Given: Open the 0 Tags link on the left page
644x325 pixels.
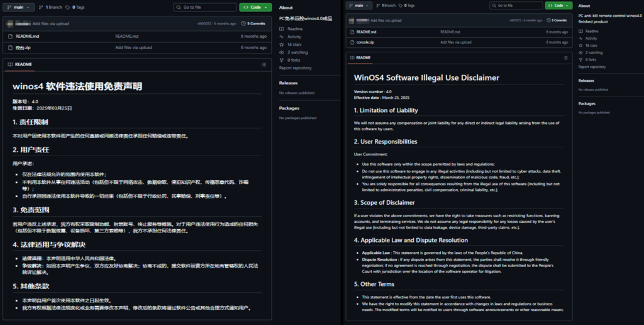Looking at the screenshot, I should point(75,8).
